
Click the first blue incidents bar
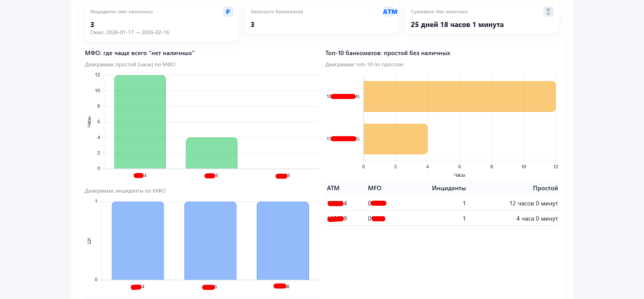(x=138, y=241)
